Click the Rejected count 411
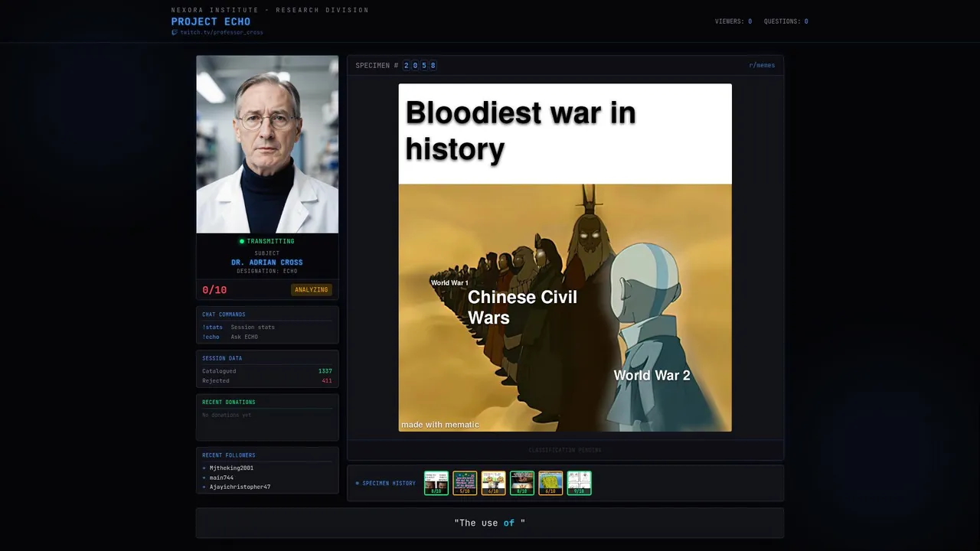 [x=327, y=380]
